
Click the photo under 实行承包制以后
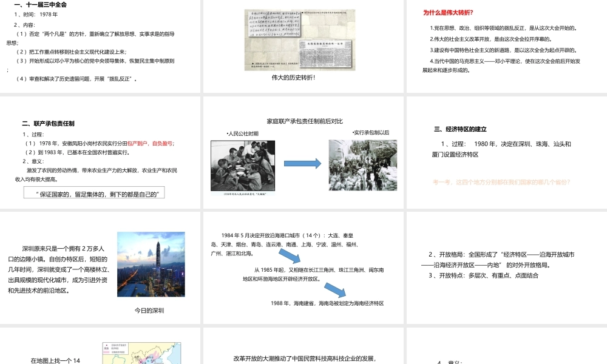pyautogui.click(x=363, y=165)
